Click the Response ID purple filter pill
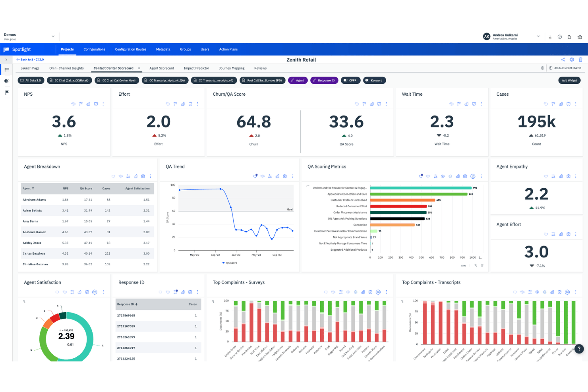This screenshot has height=392, width=588. click(324, 80)
